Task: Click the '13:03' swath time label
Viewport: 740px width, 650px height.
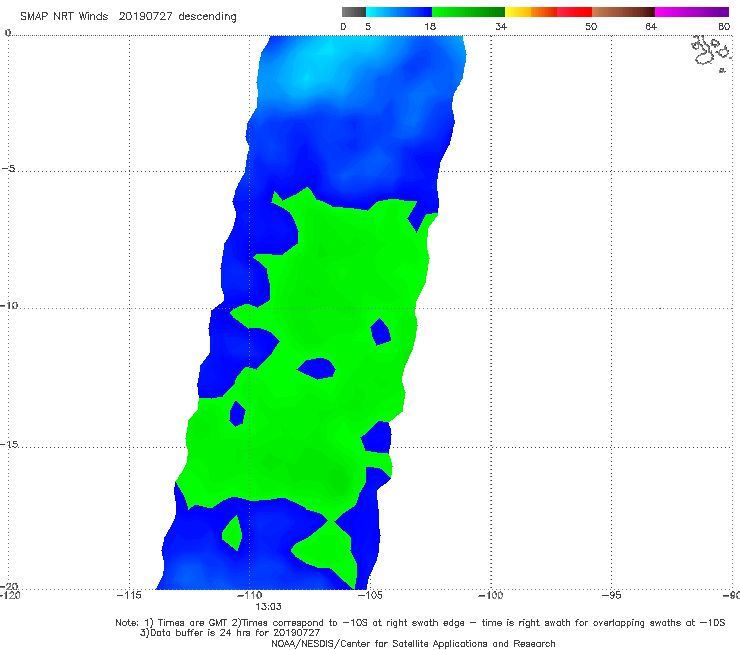Action: [268, 607]
